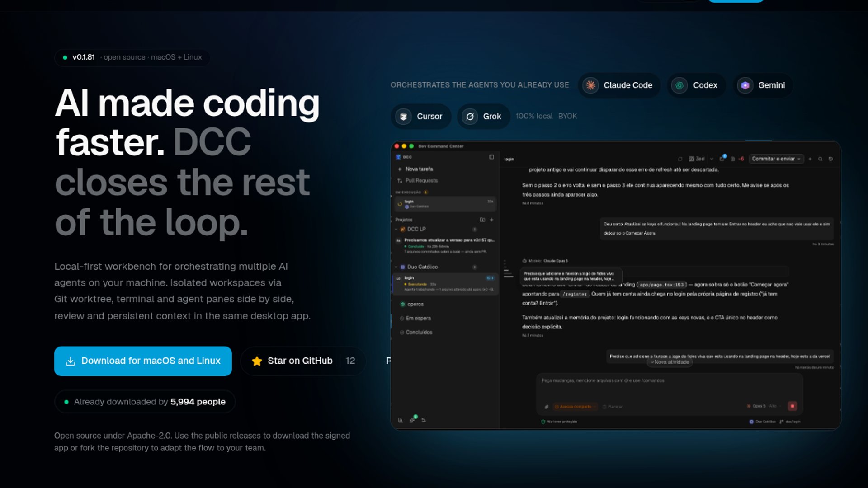868x488 pixels.
Task: Click the add-folder icon in the Projetos header
Action: click(482, 220)
